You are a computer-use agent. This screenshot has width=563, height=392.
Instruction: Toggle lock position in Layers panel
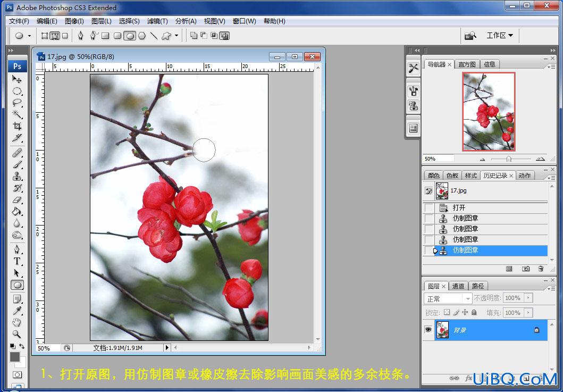(x=465, y=312)
